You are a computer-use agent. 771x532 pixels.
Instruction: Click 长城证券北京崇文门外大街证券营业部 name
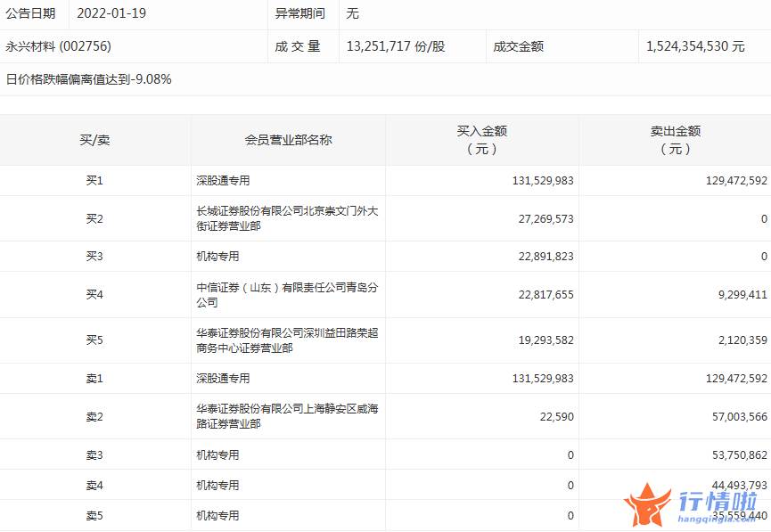287,218
